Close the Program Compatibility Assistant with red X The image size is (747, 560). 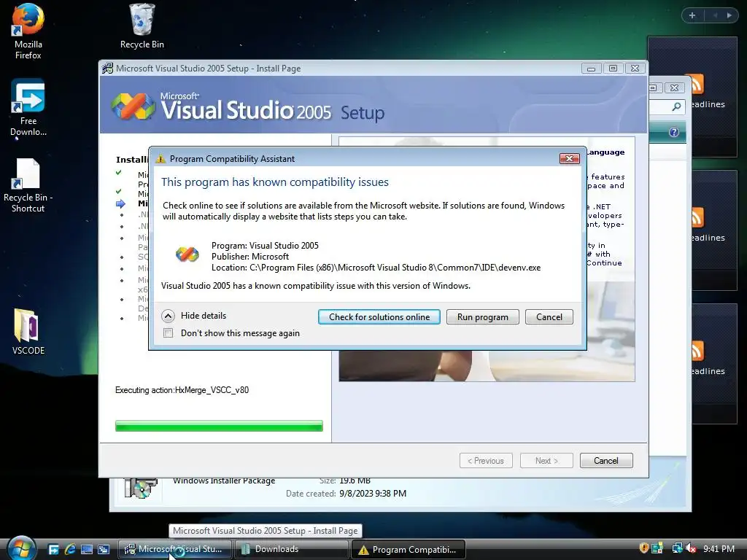coord(569,158)
